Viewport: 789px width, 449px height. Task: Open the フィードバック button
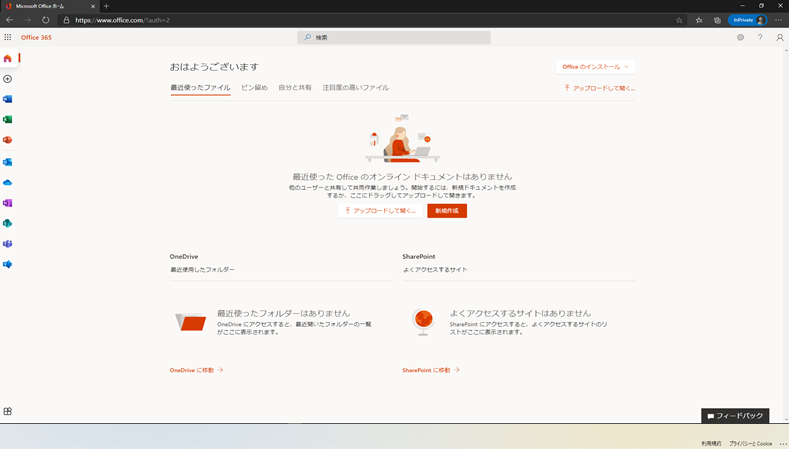pyautogui.click(x=735, y=416)
